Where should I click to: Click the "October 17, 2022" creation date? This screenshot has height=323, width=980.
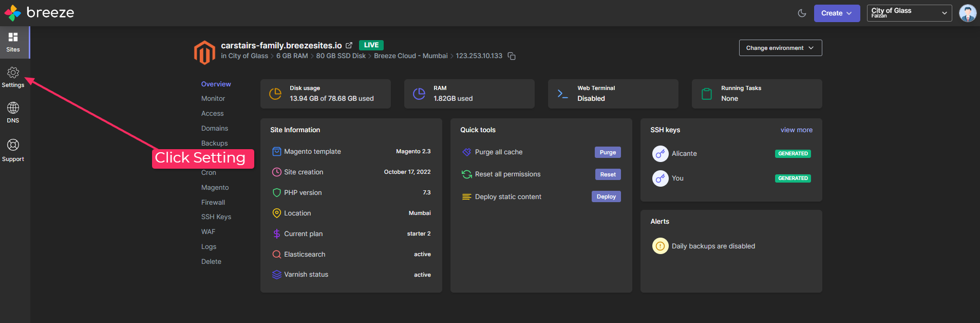[x=407, y=172]
